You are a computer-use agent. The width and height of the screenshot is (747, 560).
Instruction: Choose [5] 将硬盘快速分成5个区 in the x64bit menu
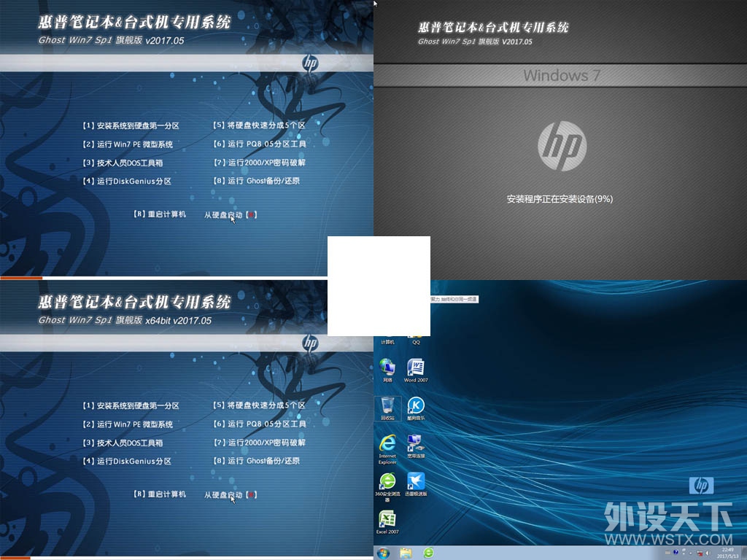click(x=259, y=405)
